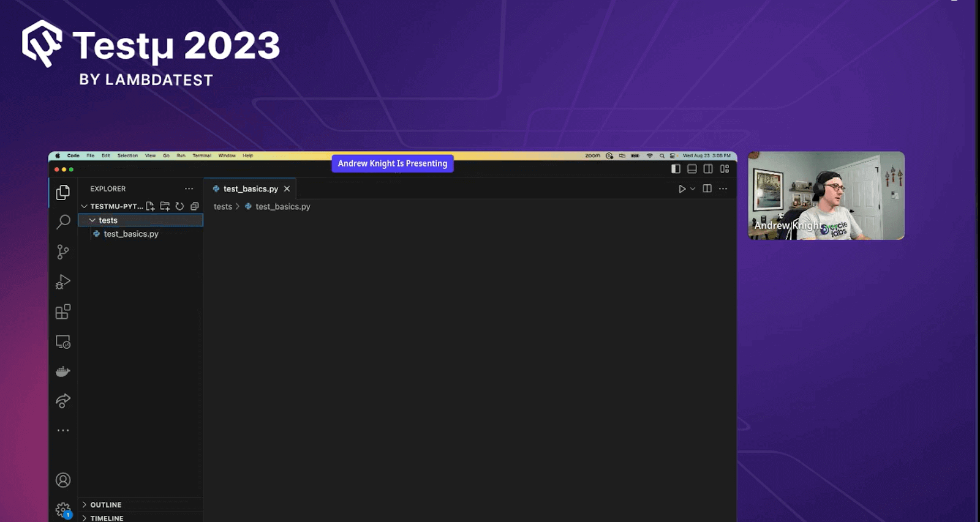Image resolution: width=980 pixels, height=522 pixels.
Task: Toggle the secondary side bar layout
Action: (708, 169)
